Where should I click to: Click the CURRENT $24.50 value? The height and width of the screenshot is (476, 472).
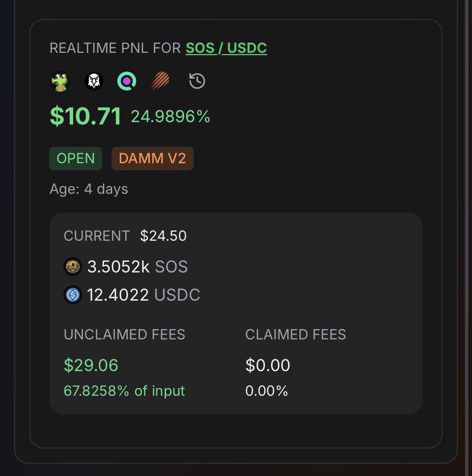click(x=163, y=236)
